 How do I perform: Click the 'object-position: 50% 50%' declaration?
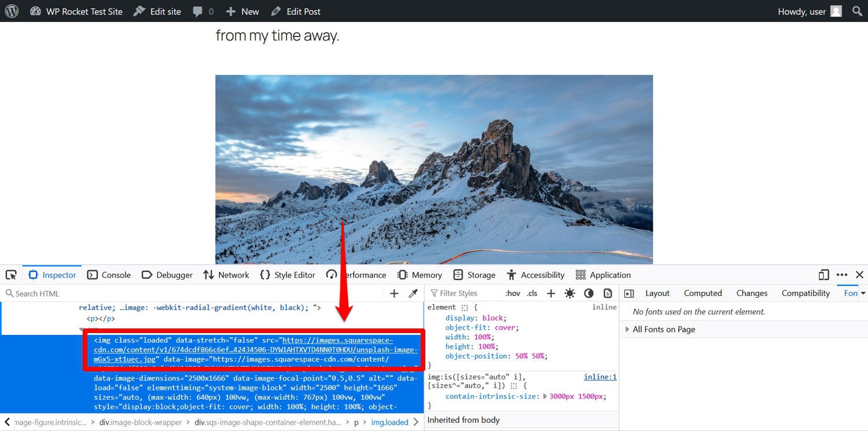(496, 356)
